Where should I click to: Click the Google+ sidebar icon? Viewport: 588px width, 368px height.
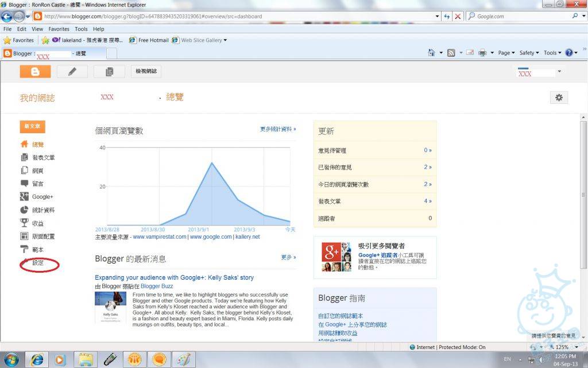pos(25,197)
